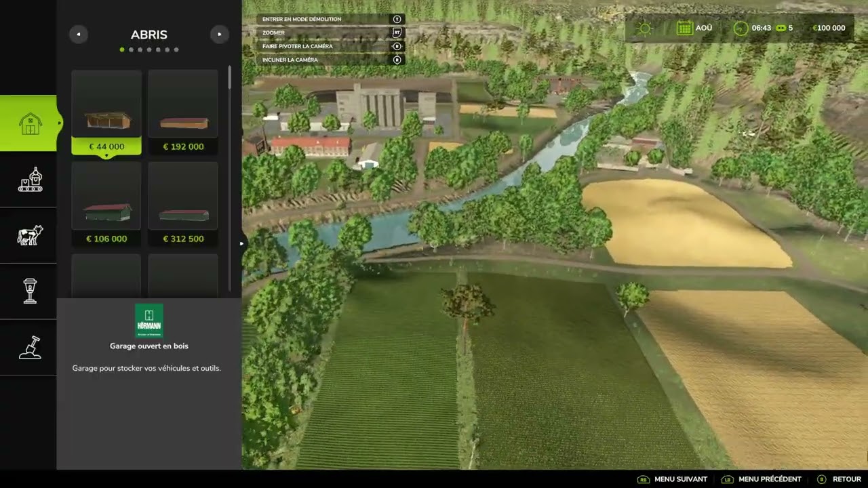868x488 pixels.
Task: Click the 06:43 time display
Action: 762,28
